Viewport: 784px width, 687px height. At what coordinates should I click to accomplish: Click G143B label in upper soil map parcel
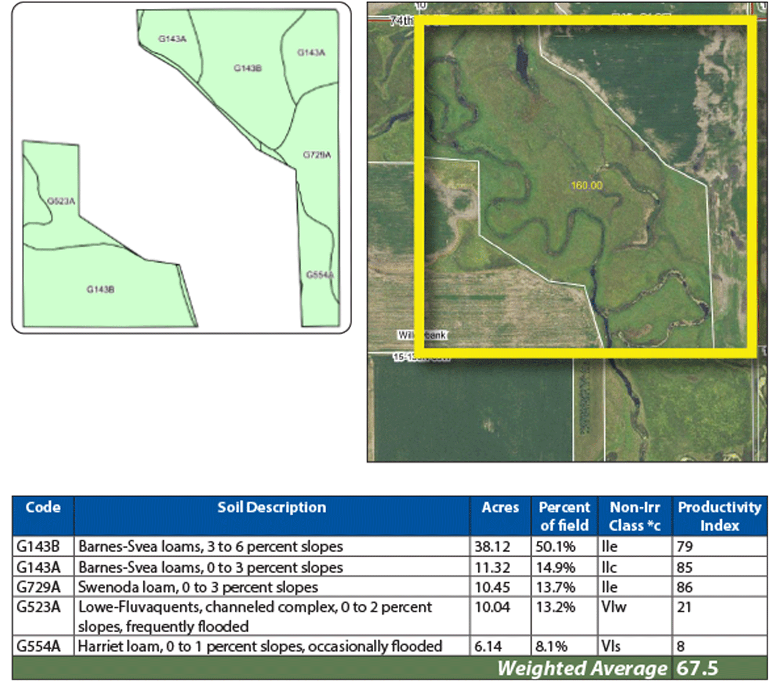click(x=247, y=68)
